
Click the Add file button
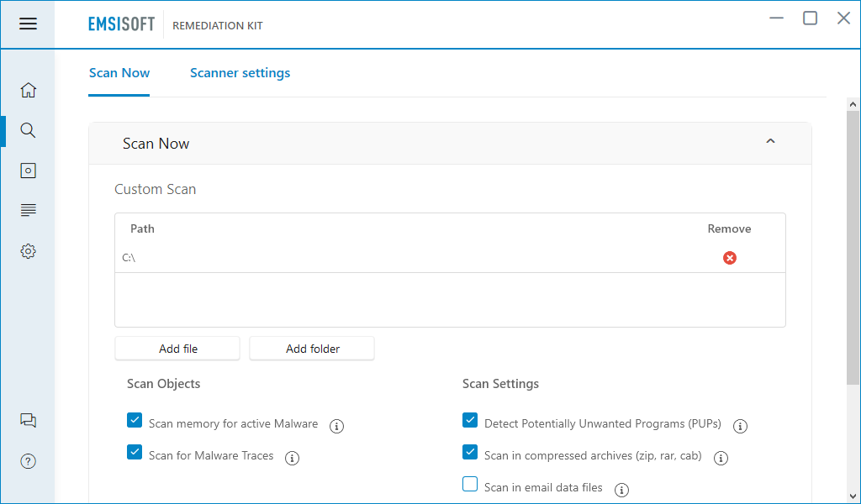[x=177, y=349]
